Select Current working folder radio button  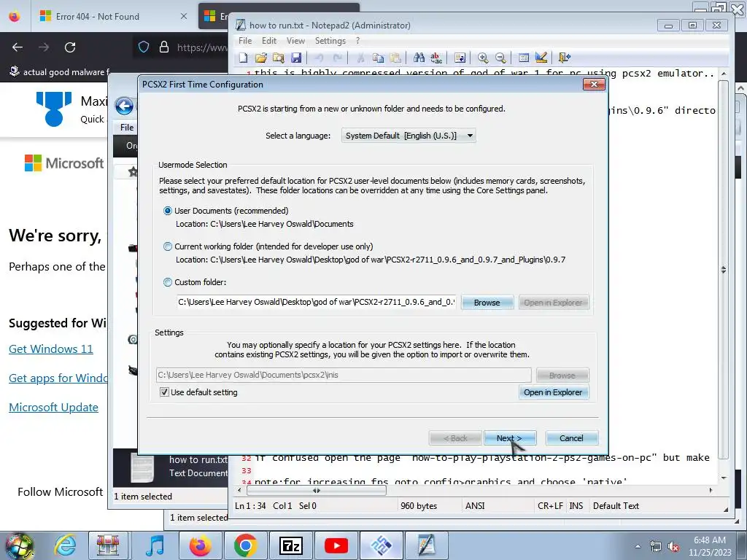click(x=168, y=246)
